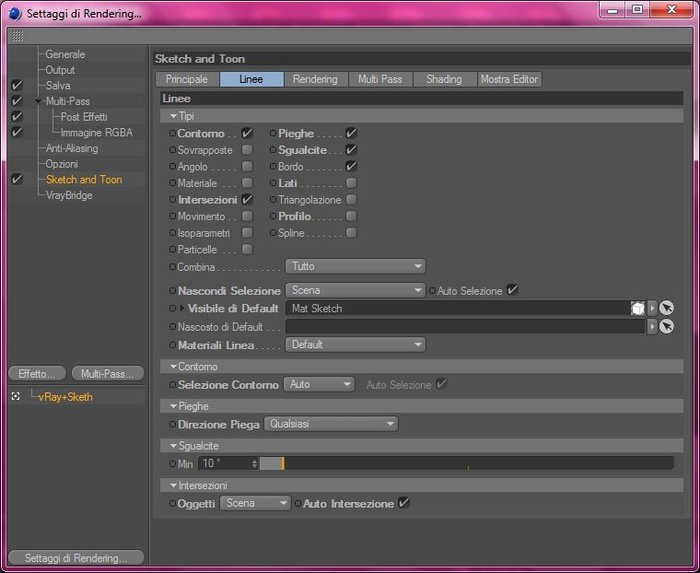This screenshot has height=573, width=700.
Task: Click animation dot beside Oggetti
Action: pyautogui.click(x=172, y=504)
